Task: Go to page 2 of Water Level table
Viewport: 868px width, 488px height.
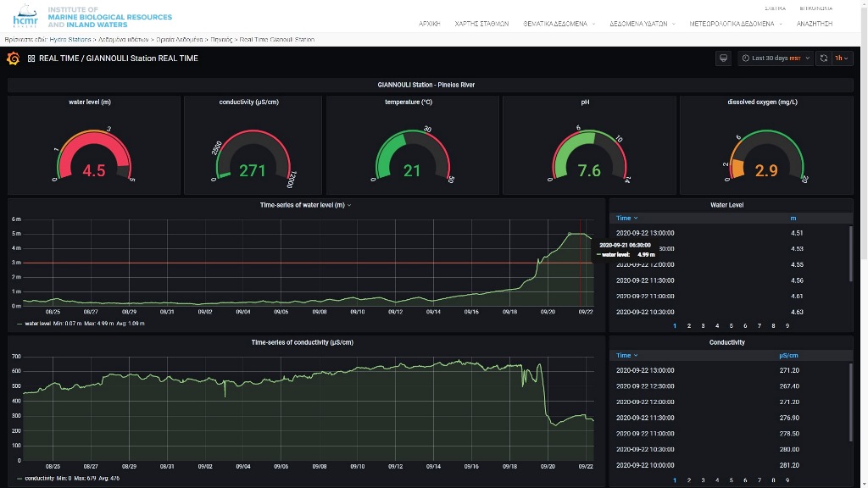Action: 688,326
